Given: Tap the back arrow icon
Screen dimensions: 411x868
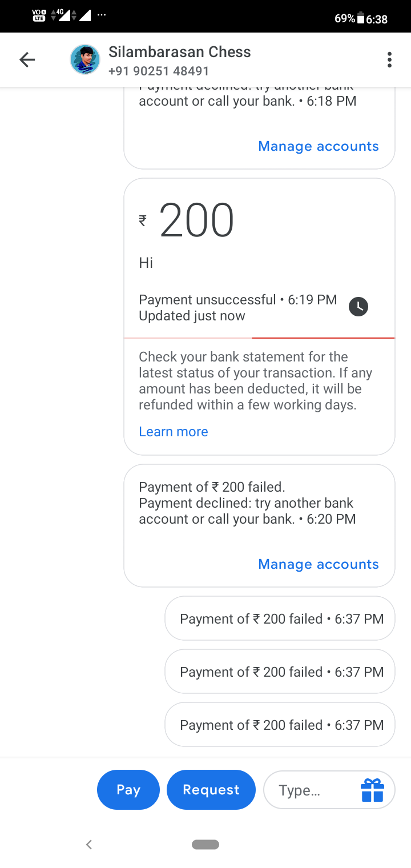Looking at the screenshot, I should coord(27,59).
